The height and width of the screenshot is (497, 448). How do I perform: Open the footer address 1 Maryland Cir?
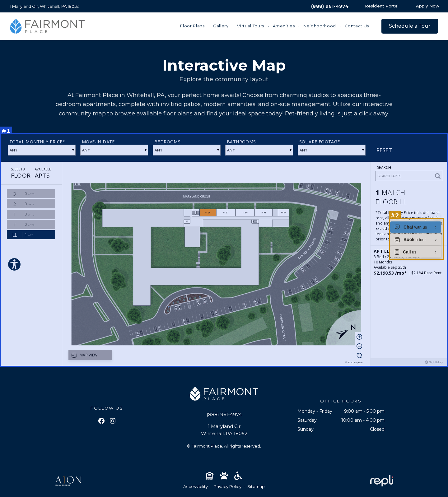click(x=224, y=430)
